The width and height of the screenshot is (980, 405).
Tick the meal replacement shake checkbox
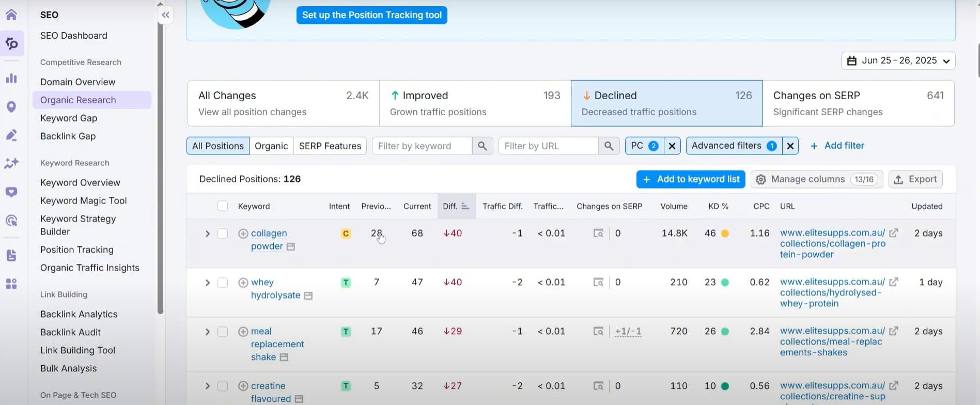223,332
